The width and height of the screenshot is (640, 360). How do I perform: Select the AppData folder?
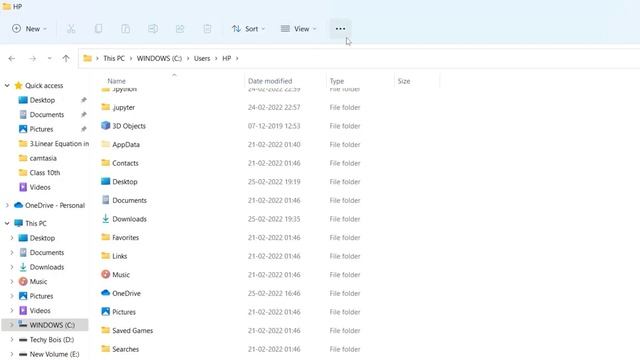click(x=126, y=144)
